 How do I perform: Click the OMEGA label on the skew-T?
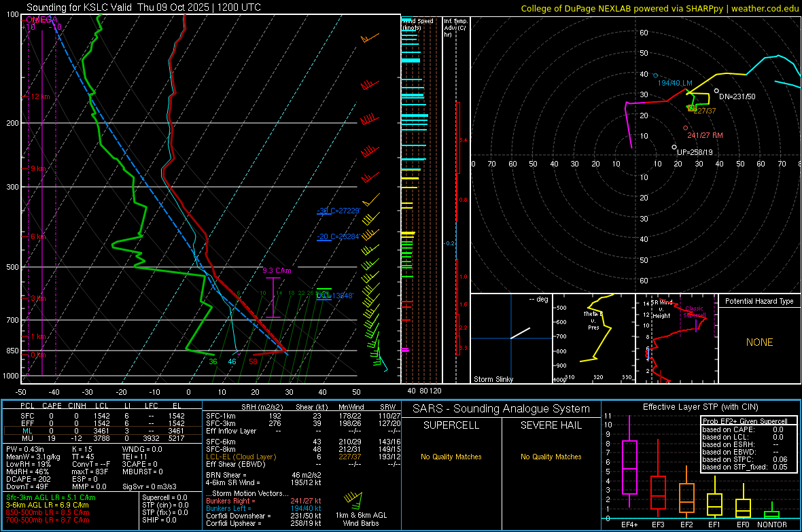[x=41, y=20]
